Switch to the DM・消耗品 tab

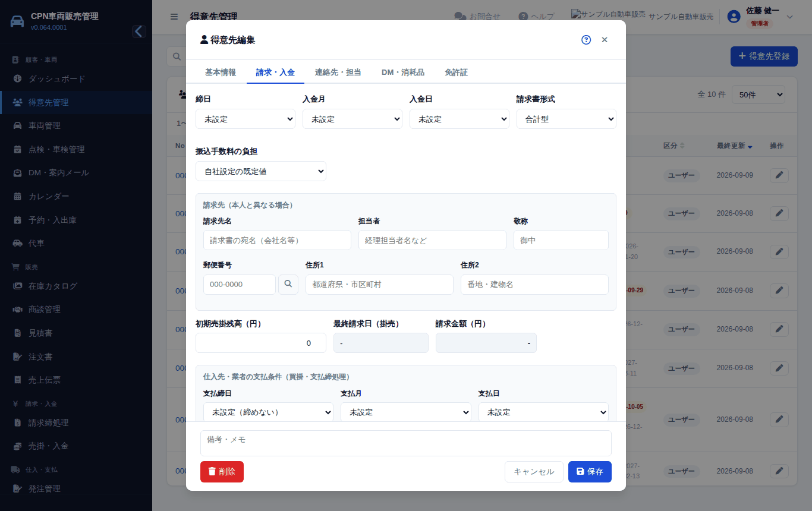click(x=403, y=72)
